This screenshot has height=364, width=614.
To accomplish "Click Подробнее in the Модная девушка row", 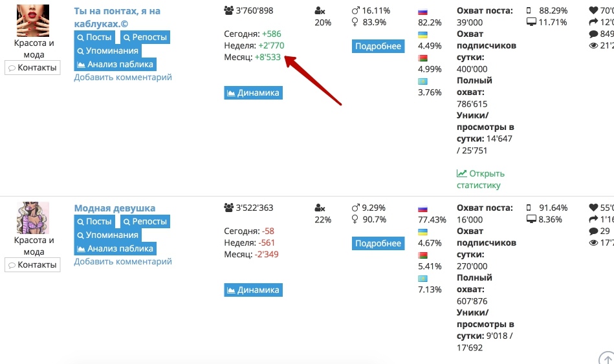I will coord(378,244).
